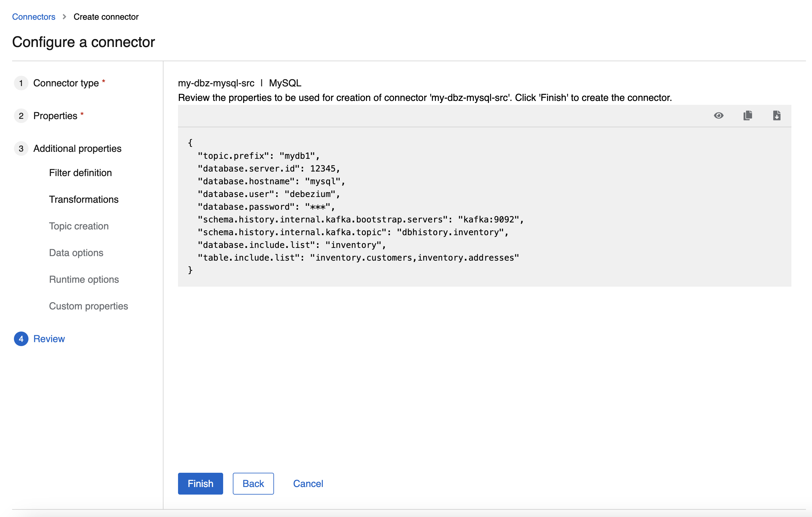Screen dimensions: 812x517
Task: Select Data options sub-step
Action: click(76, 253)
